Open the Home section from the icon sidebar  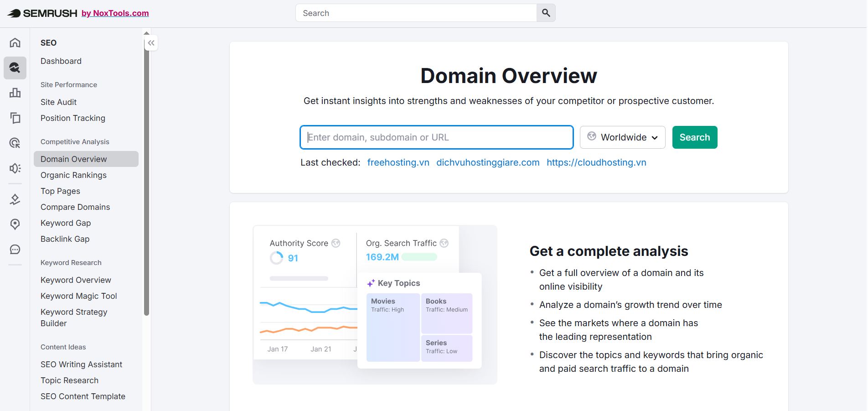[15, 42]
